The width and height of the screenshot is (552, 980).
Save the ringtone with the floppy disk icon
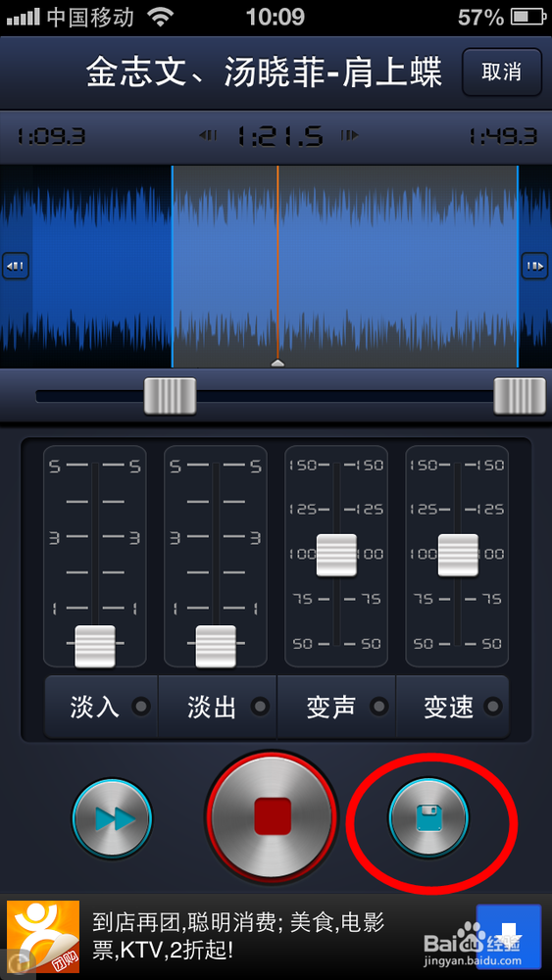point(428,817)
